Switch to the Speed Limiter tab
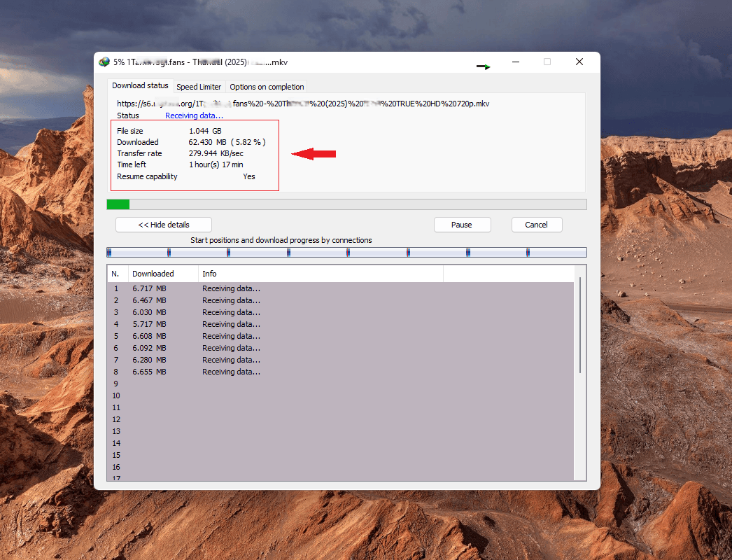 (199, 86)
